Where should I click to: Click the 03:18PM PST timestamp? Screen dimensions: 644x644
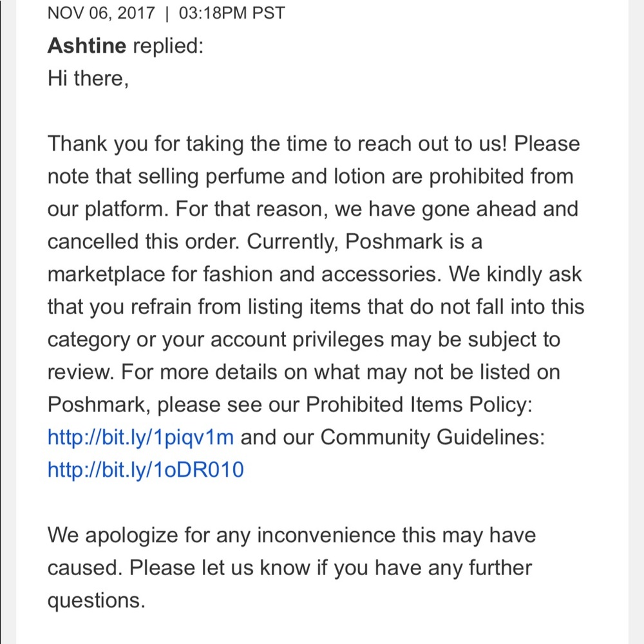(231, 14)
